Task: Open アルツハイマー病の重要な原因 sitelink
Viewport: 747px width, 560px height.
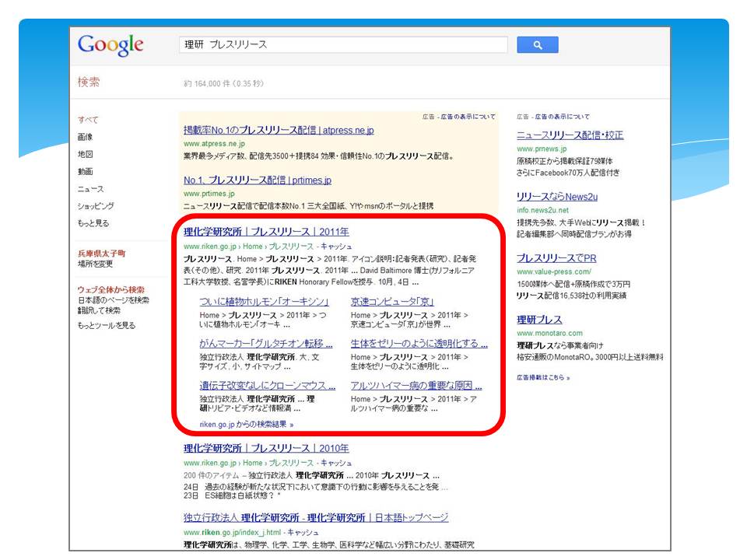Action: (x=416, y=386)
